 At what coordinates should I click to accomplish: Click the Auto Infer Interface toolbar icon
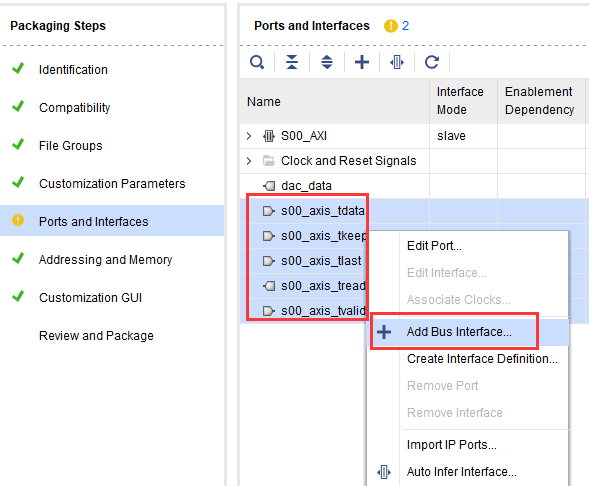(397, 62)
